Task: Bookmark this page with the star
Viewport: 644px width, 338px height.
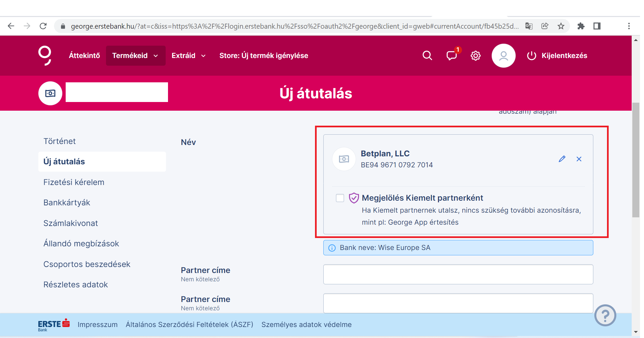Action: (x=561, y=26)
